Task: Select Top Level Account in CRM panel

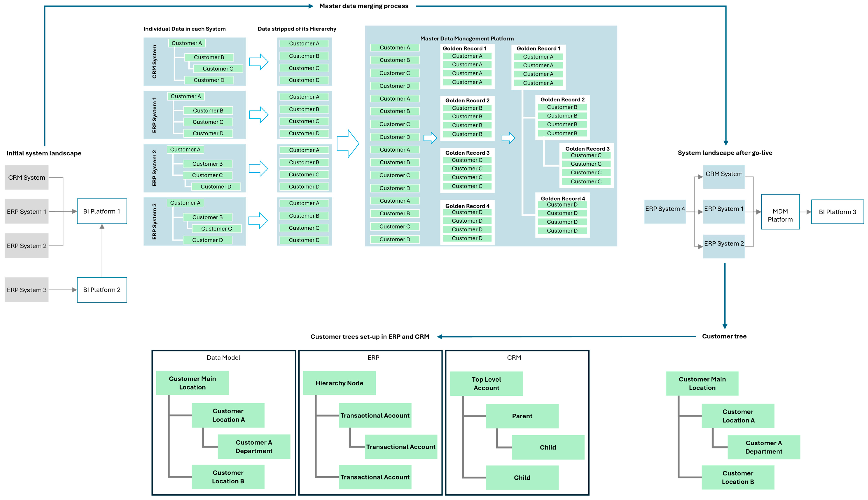Action: [x=486, y=384]
